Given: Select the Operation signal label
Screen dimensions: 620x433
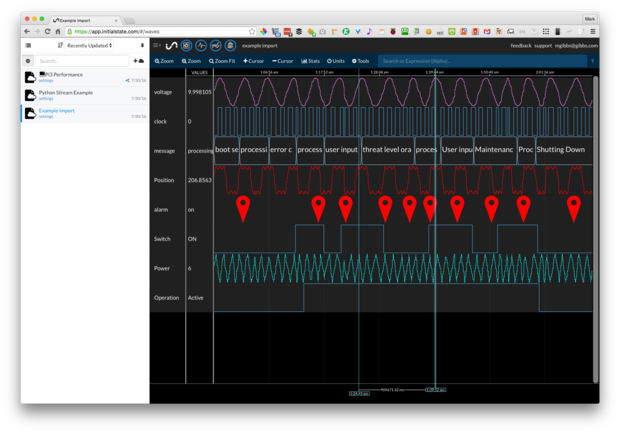Looking at the screenshot, I should coord(166,298).
